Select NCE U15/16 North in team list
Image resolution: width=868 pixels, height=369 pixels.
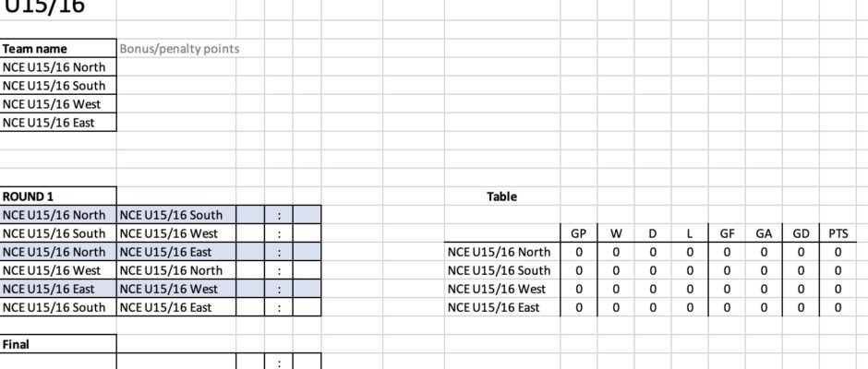(x=57, y=67)
